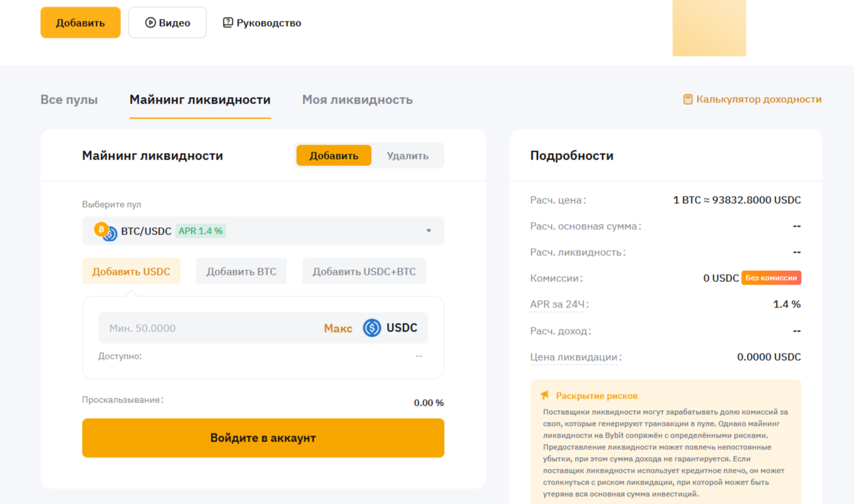
Task: Click the Выберите пул label
Action: [111, 204]
